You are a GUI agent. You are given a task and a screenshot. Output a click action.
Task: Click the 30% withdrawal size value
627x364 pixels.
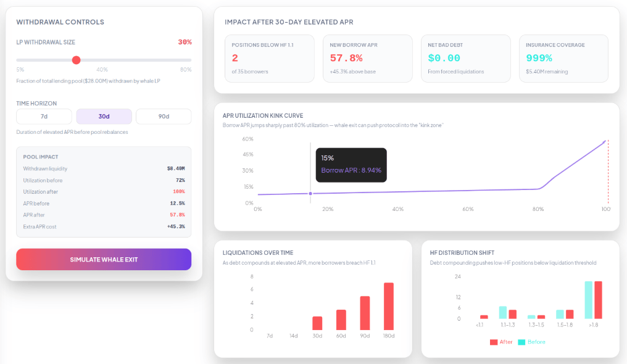(x=185, y=42)
